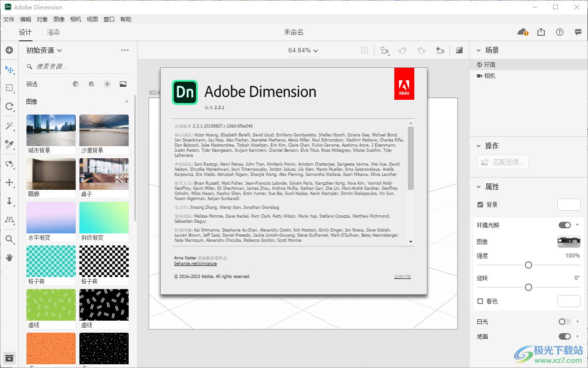
Task: Filter assets by lights icon
Action: (107, 84)
